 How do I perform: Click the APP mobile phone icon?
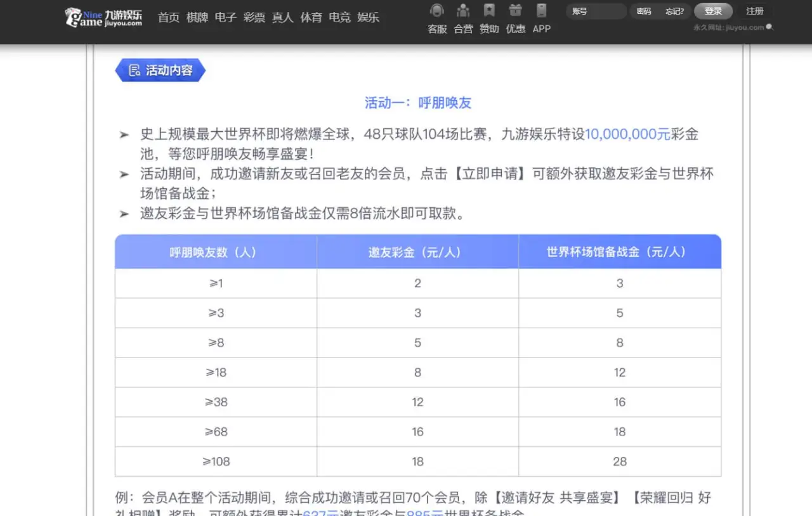pos(541,11)
